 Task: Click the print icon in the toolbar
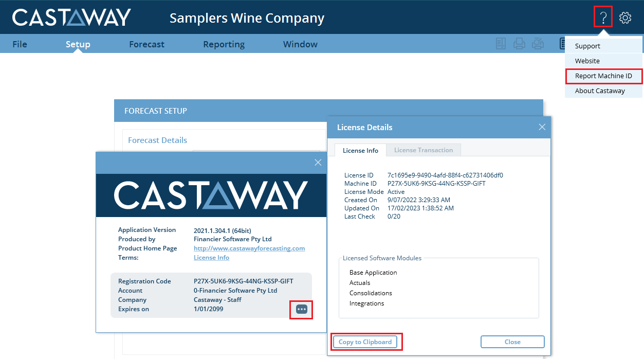(519, 44)
